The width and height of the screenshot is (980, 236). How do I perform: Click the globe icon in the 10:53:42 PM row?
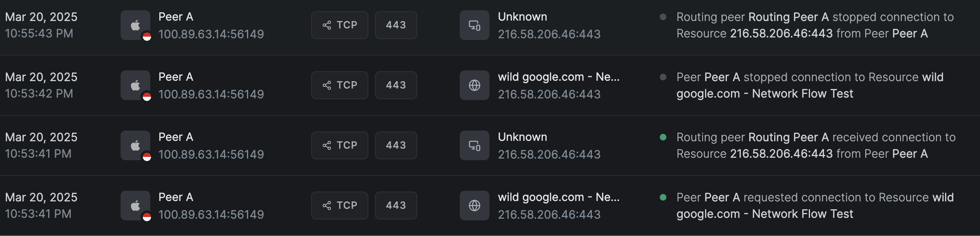coord(475,85)
